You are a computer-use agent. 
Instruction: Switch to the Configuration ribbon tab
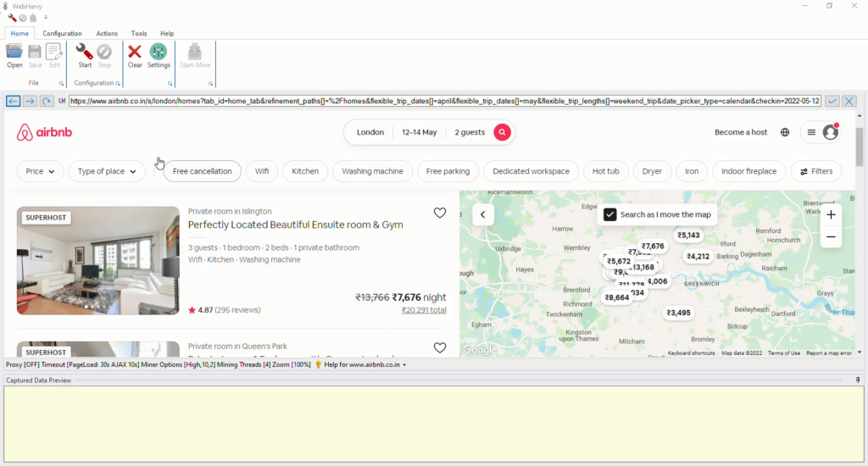coord(63,33)
